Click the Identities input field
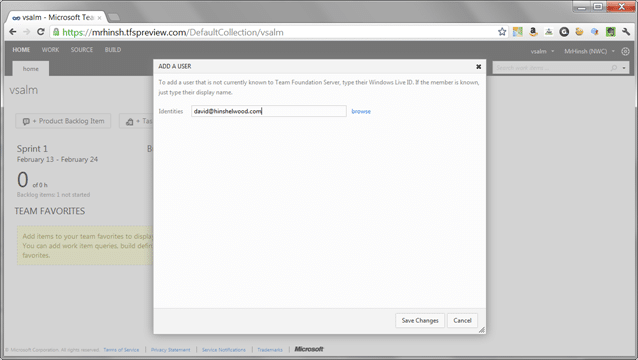638x360 pixels. [269, 111]
